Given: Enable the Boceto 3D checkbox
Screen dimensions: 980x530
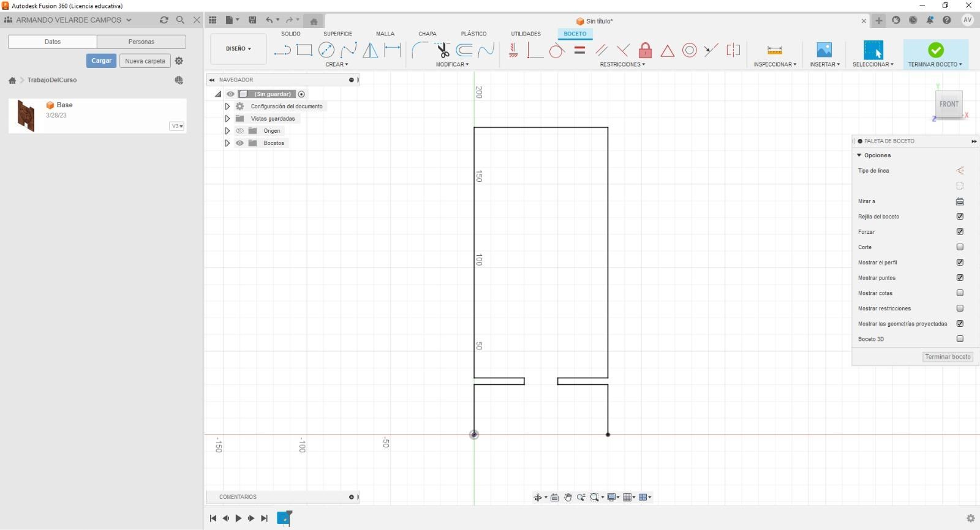Looking at the screenshot, I should (x=960, y=339).
